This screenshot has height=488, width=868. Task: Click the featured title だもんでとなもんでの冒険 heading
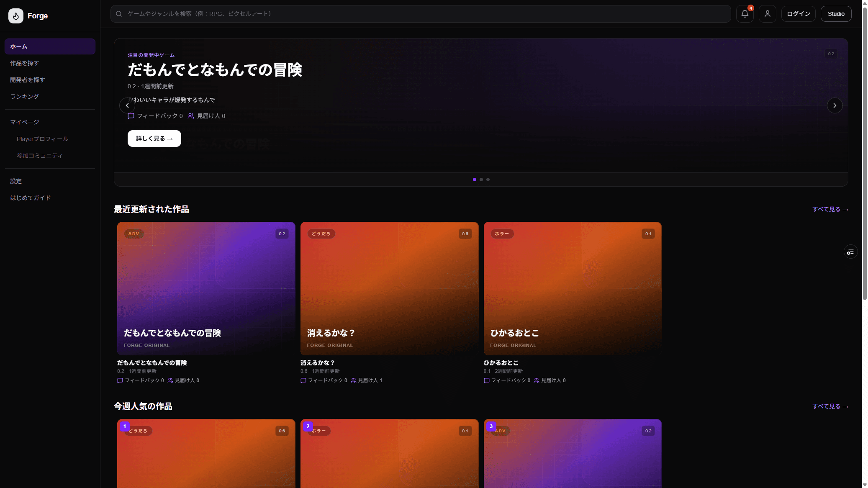(215, 69)
